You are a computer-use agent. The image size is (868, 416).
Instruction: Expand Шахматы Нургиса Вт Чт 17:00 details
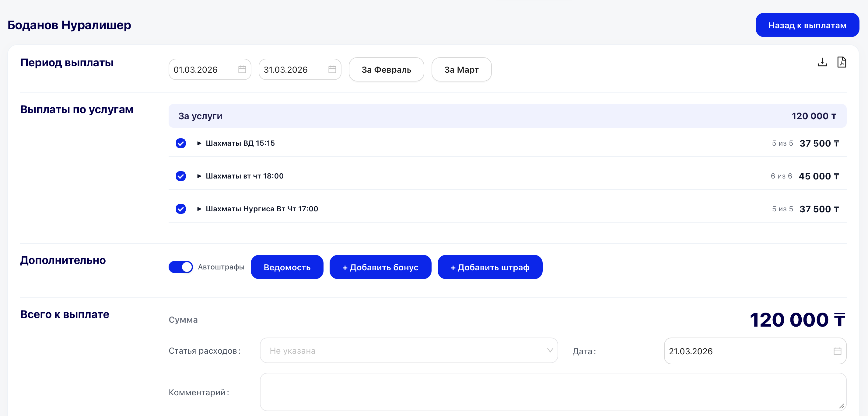[199, 209]
